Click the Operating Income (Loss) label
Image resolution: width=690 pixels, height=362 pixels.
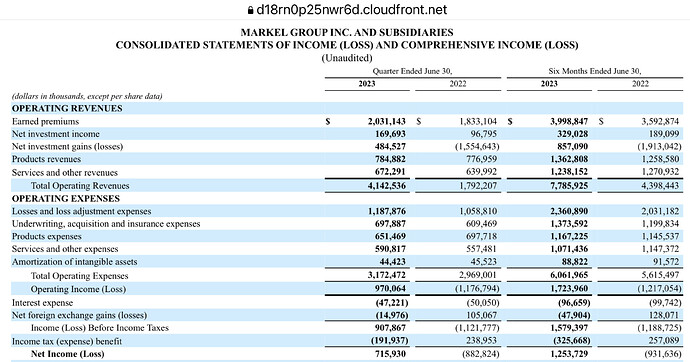(x=78, y=289)
